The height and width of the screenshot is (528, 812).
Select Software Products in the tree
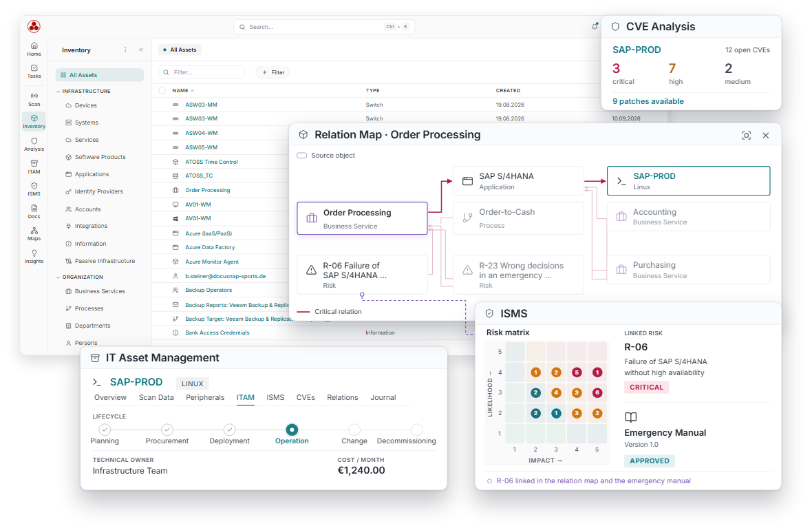pyautogui.click(x=100, y=157)
